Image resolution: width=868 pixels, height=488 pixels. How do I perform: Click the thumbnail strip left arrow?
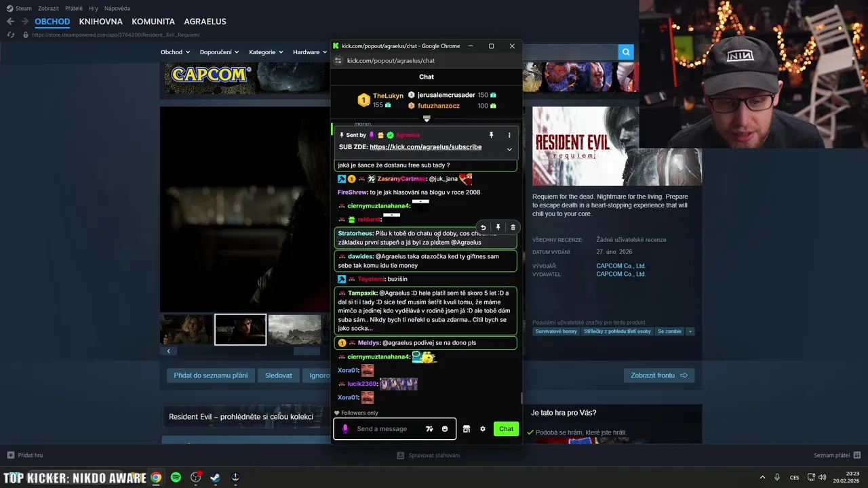pyautogui.click(x=168, y=351)
